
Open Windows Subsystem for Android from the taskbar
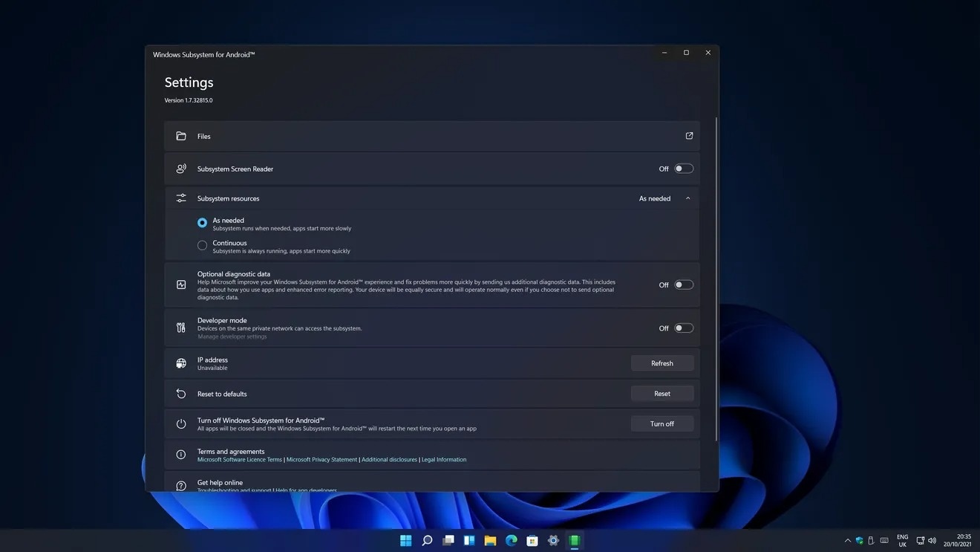[574, 540]
